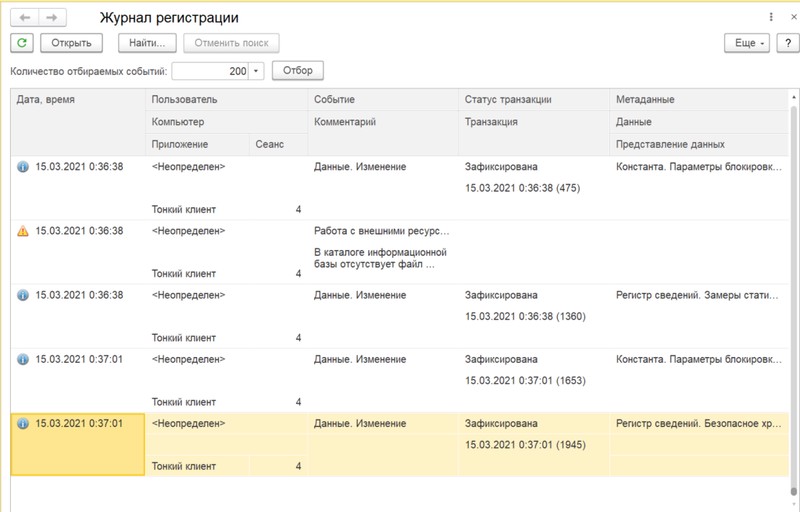
Task: Click the Данные column header
Action: click(699, 122)
